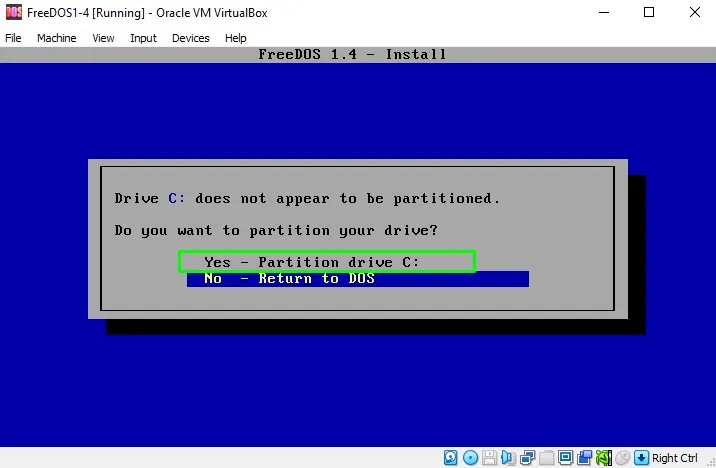716x468 pixels.
Task: Click 'Do you want to partition your drive?' text
Action: pos(276,230)
